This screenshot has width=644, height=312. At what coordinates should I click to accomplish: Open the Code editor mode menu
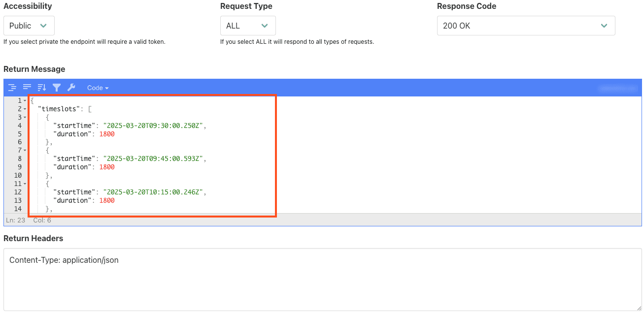pyautogui.click(x=97, y=88)
